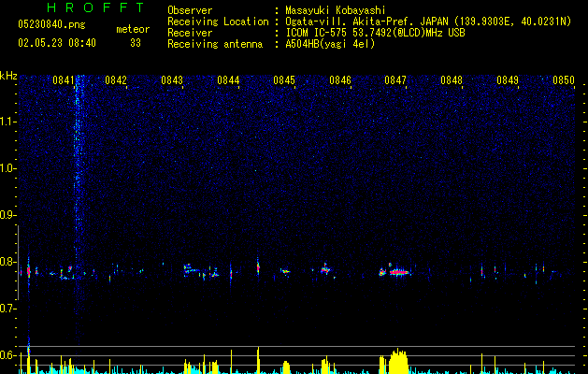Viewport: 588px width, 374px height.
Task: Click the 0849 time marker
Action: (508, 80)
